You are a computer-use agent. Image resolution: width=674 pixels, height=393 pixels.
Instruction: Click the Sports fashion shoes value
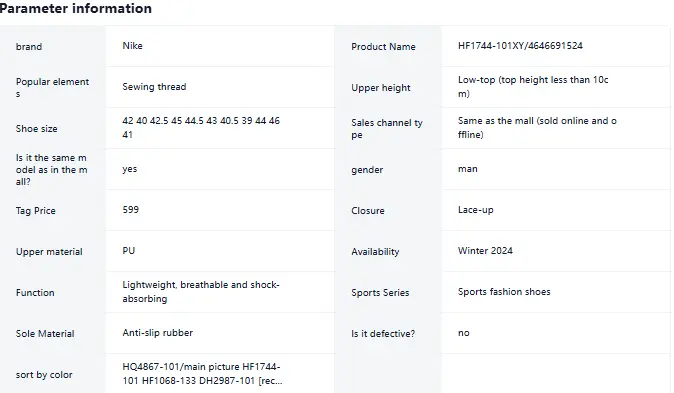coord(504,292)
